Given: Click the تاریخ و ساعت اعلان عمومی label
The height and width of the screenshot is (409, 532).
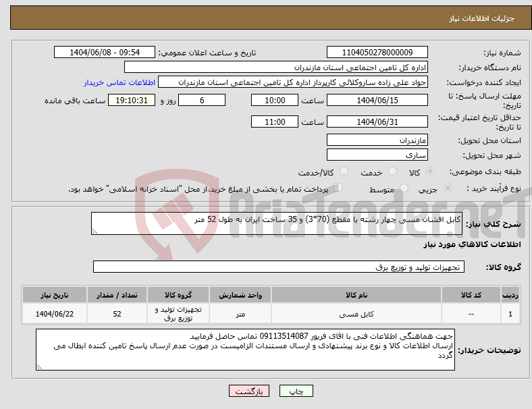Looking at the screenshot, I should coord(207,53).
